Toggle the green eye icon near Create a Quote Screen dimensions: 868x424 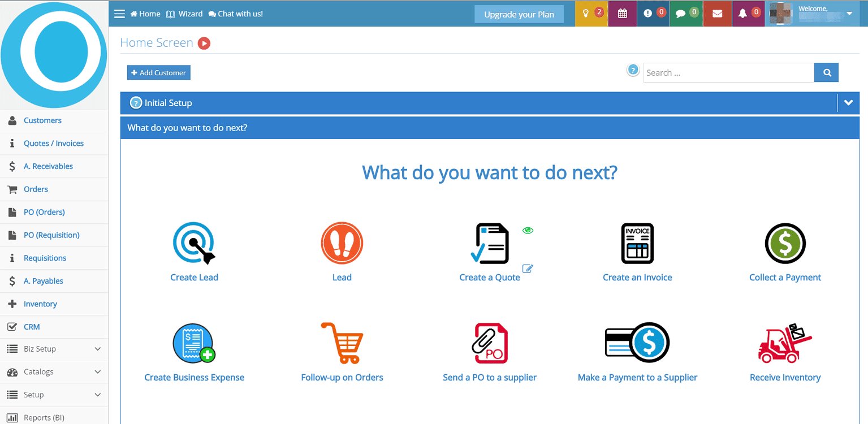click(x=528, y=230)
